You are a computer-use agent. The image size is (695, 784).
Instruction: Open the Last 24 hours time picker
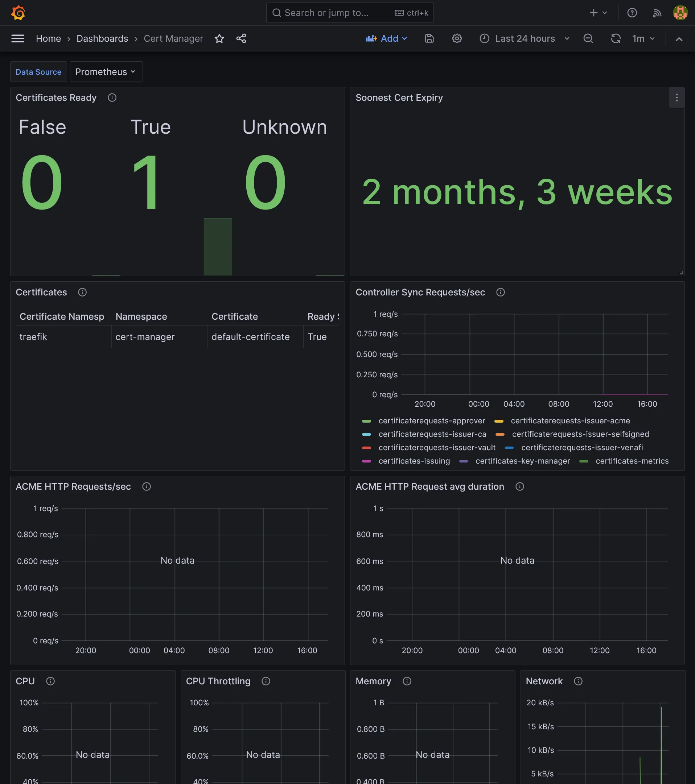pos(525,38)
